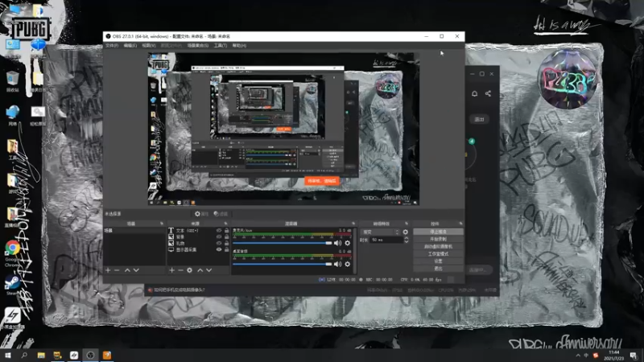Adjust the microphone/Aux volume slider

click(x=283, y=243)
